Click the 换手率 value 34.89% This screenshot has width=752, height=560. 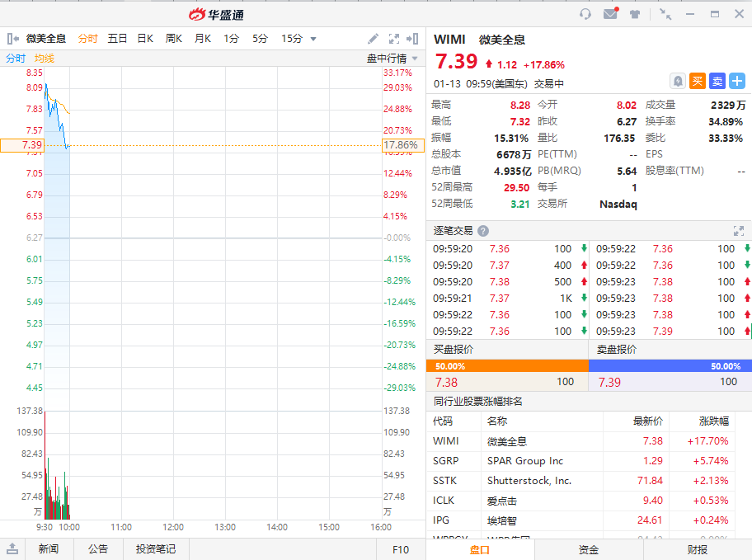[726, 122]
